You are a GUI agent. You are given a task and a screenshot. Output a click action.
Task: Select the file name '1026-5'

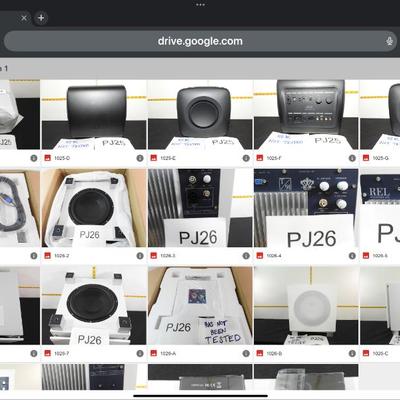pyautogui.click(x=380, y=256)
